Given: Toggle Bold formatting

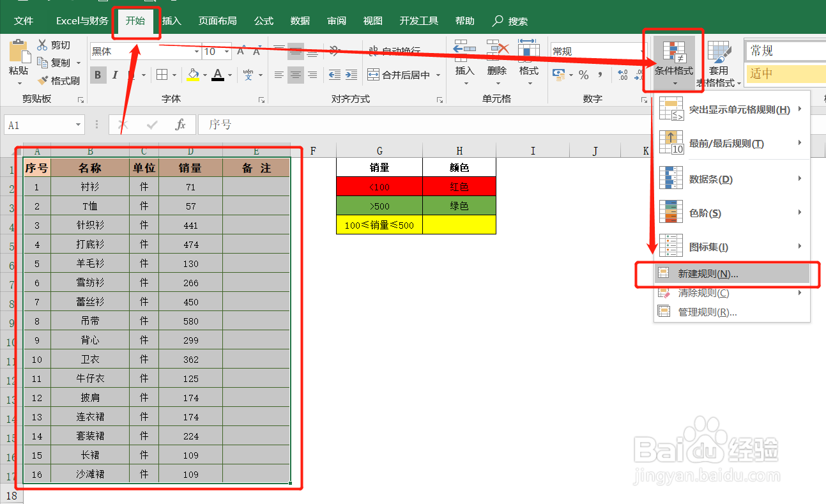Looking at the screenshot, I should (x=98, y=75).
